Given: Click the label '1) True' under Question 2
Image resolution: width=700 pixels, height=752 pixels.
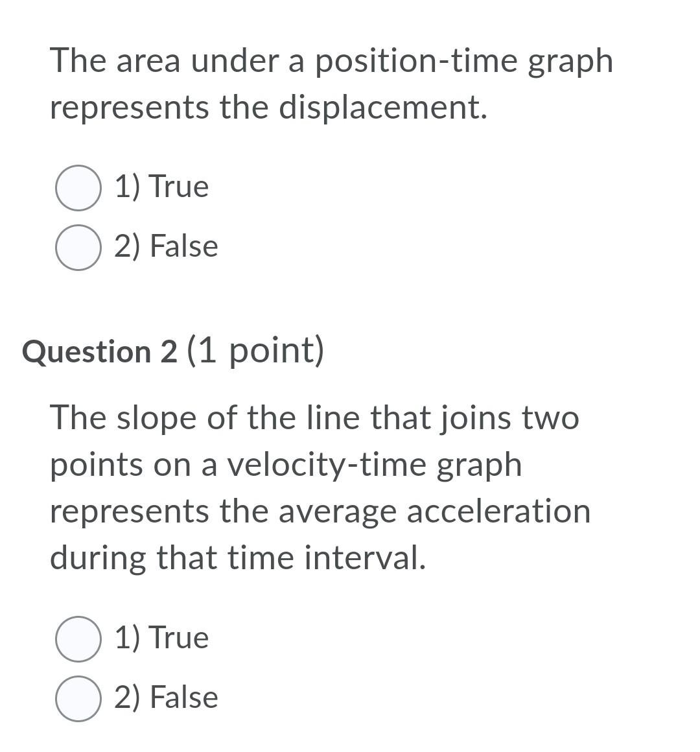Looking at the screenshot, I should [161, 638].
